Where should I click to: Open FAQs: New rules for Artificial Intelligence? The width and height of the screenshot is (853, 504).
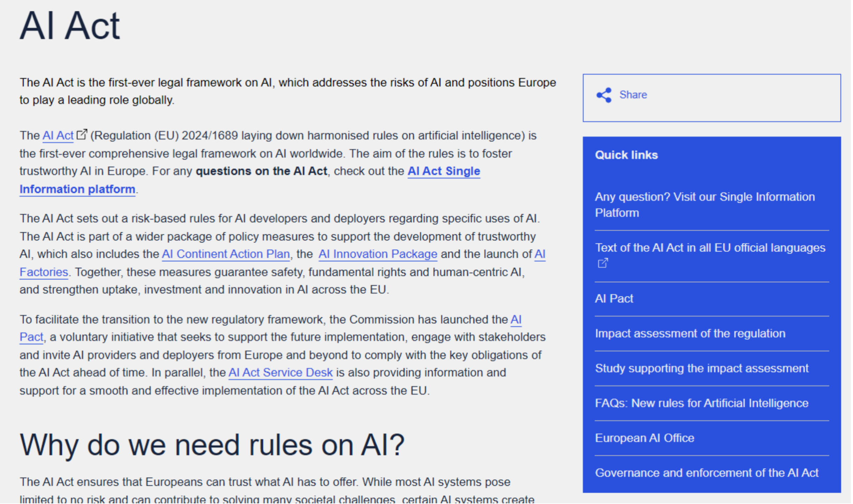(x=701, y=403)
